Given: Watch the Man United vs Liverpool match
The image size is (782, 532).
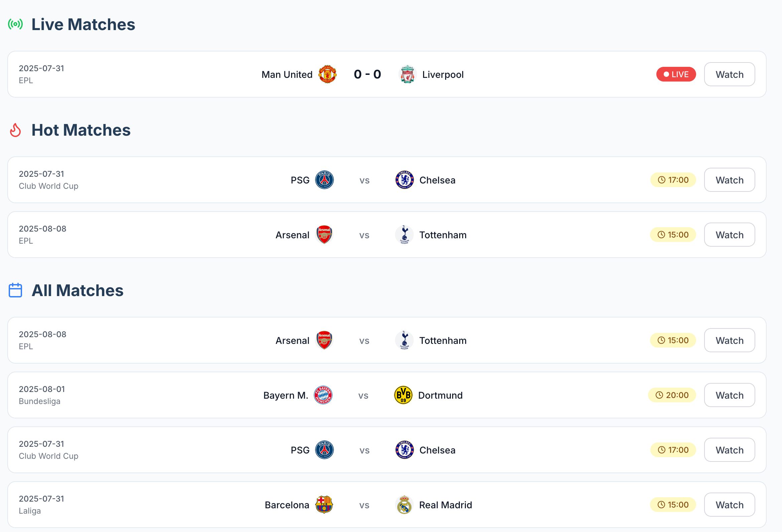Looking at the screenshot, I should pyautogui.click(x=729, y=75).
